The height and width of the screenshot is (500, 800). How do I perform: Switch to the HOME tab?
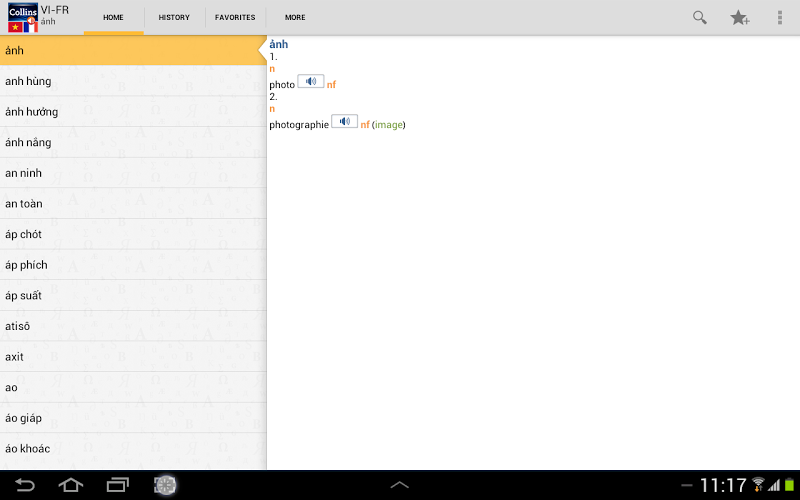(x=113, y=17)
